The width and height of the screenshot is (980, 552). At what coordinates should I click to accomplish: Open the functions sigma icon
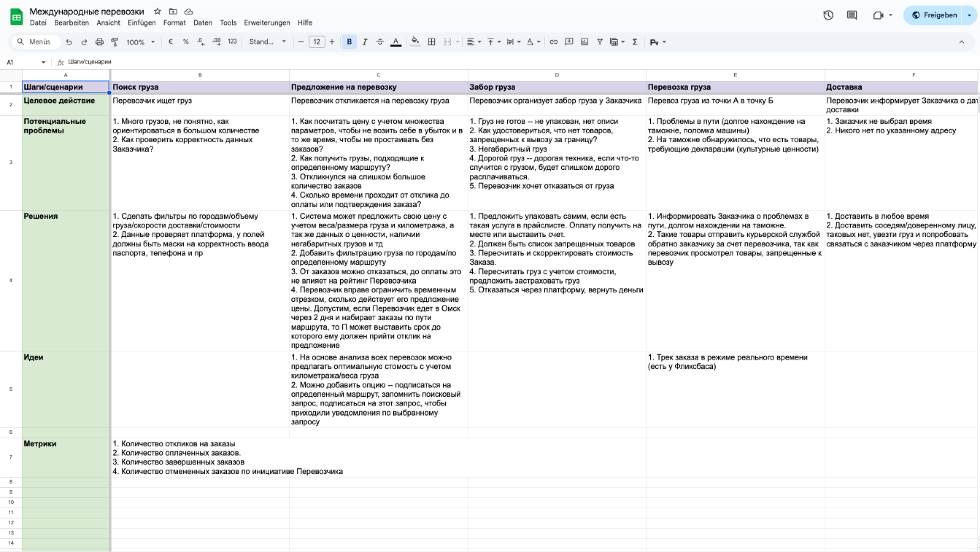634,42
